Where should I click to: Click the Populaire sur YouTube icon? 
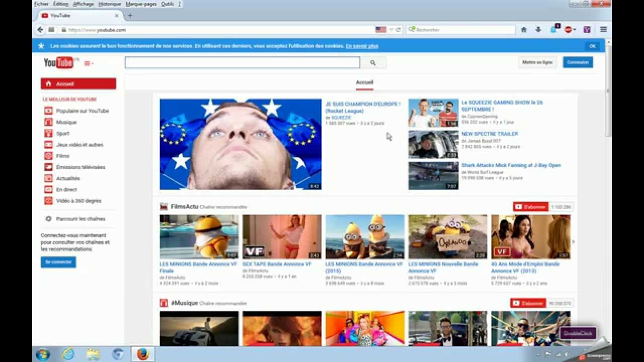click(x=48, y=111)
